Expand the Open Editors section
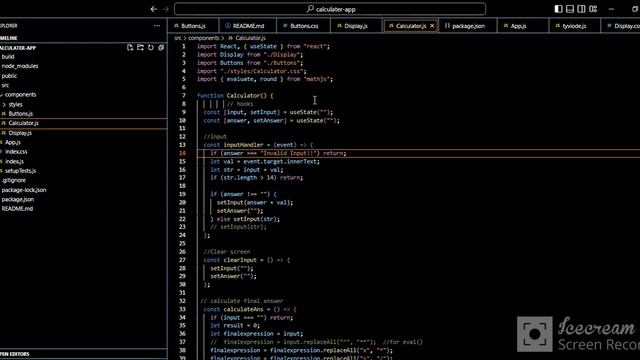The height and width of the screenshot is (360, 640). click(x=83, y=354)
